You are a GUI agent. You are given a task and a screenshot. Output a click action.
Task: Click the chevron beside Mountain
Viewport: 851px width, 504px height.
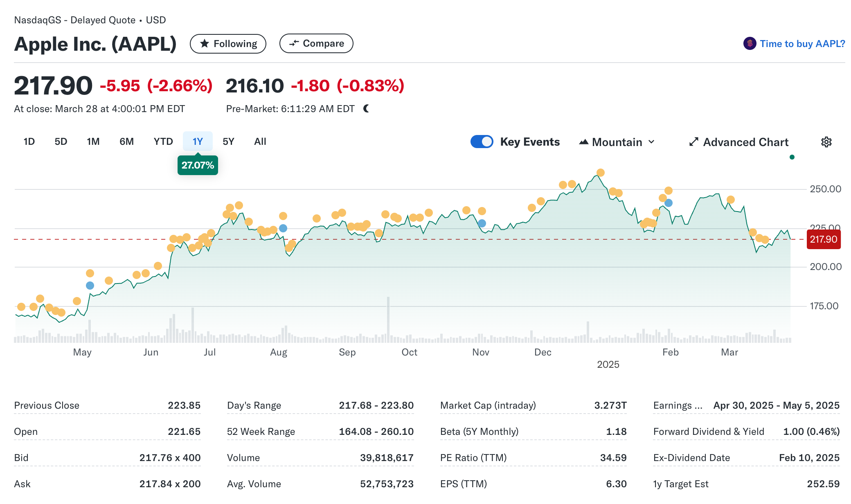pyautogui.click(x=651, y=142)
